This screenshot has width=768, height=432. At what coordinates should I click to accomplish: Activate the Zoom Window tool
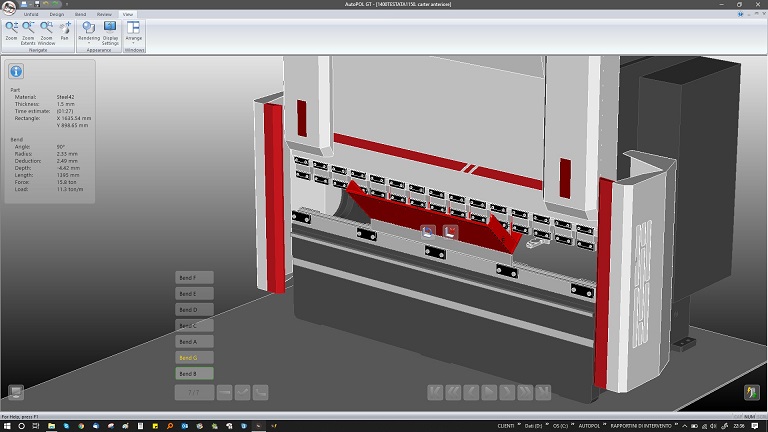[46, 31]
